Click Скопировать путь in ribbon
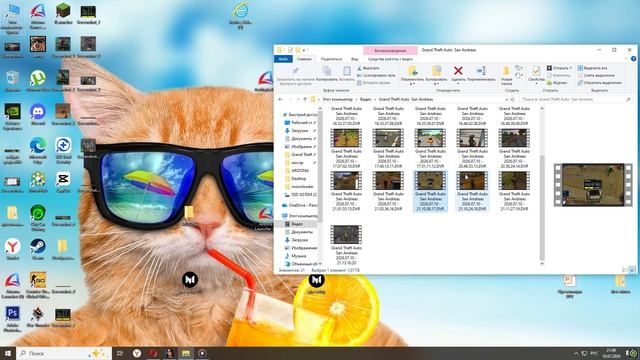The image size is (640, 360). coord(376,76)
